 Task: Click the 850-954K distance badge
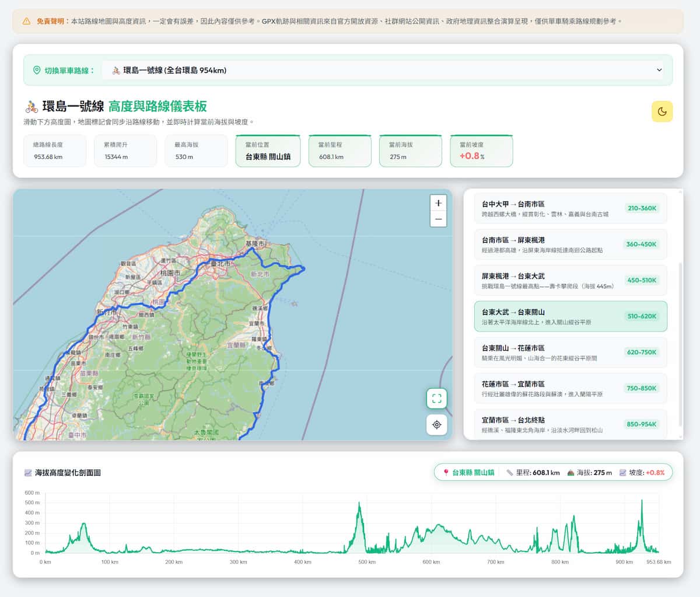pyautogui.click(x=642, y=424)
